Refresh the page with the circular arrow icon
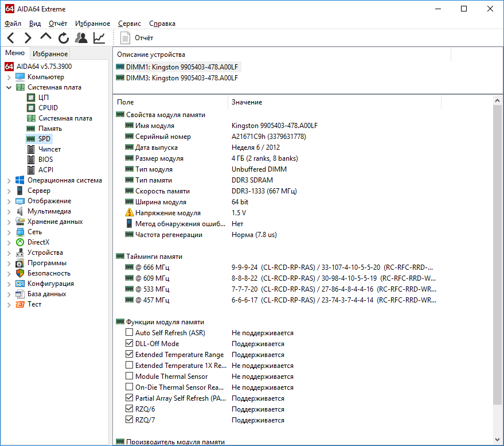The width and height of the screenshot is (504, 446). tap(64, 38)
